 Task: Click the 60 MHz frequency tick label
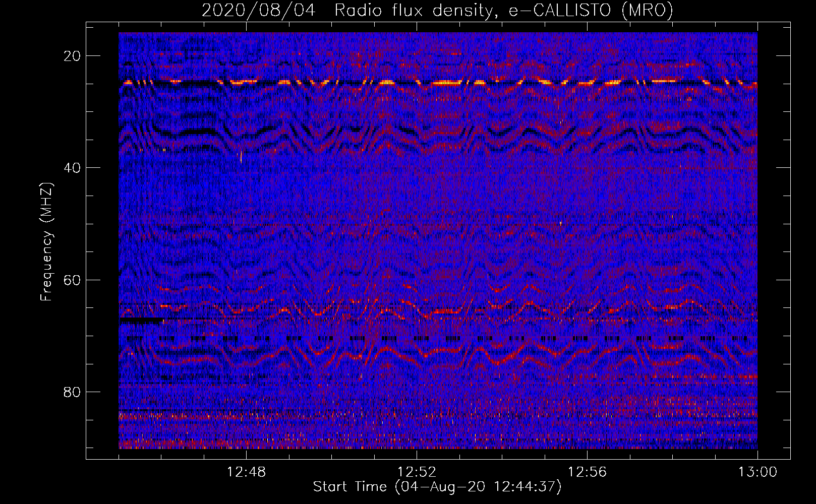pos(72,280)
